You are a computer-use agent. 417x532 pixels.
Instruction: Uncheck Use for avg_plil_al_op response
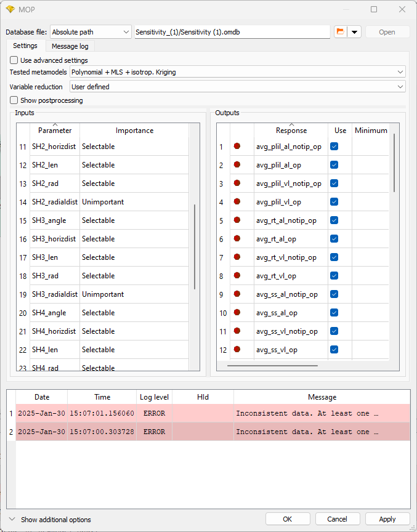pos(334,165)
